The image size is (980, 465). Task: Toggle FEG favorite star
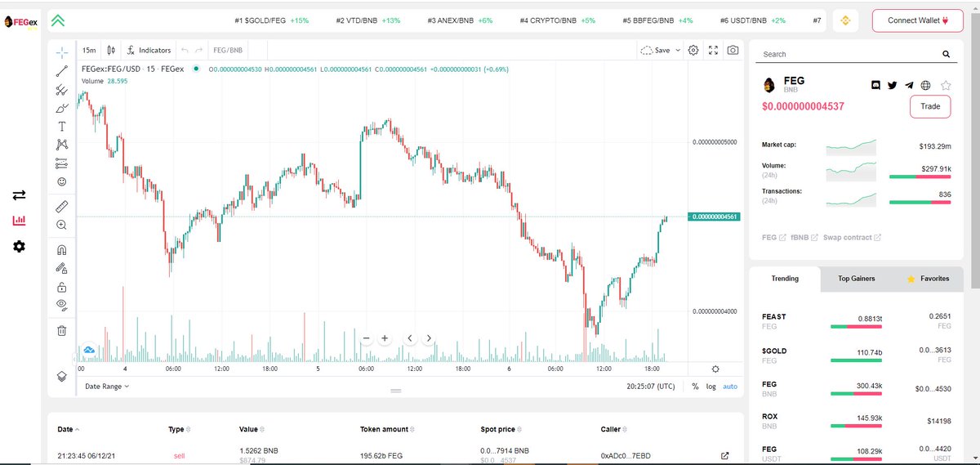946,85
